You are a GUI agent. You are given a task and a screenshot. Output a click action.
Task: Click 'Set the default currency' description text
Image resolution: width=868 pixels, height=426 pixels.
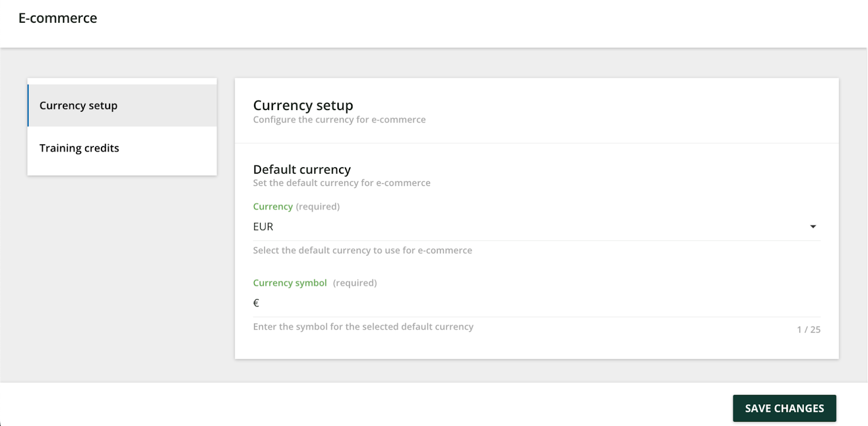click(342, 183)
